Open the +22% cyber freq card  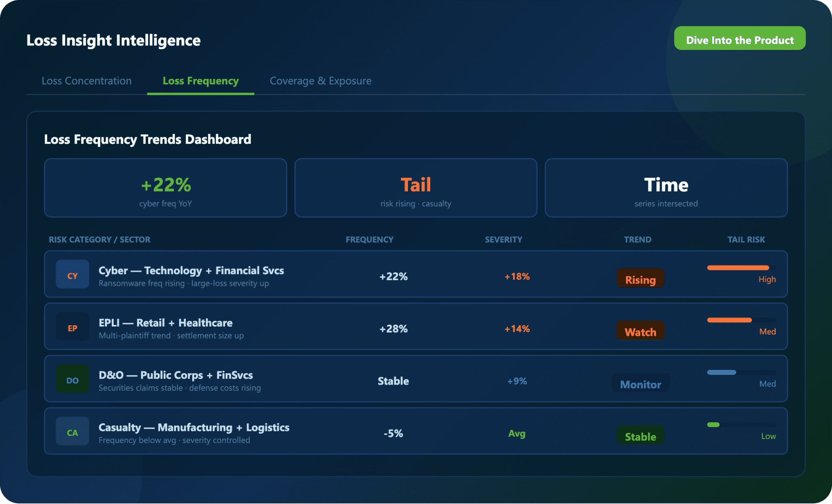click(165, 188)
